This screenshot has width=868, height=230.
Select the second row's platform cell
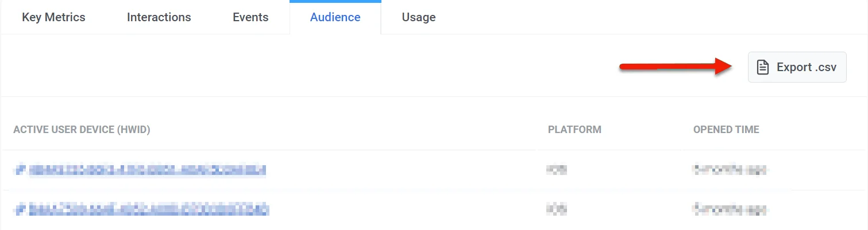coord(557,209)
